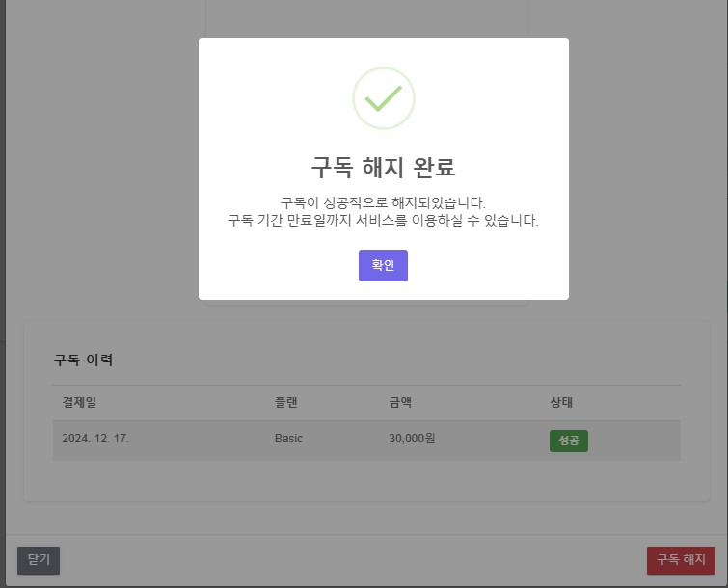This screenshot has width=728, height=588.
Task: Click the 구독이 성공적으로 해지되었습니다 message
Action: (x=383, y=202)
